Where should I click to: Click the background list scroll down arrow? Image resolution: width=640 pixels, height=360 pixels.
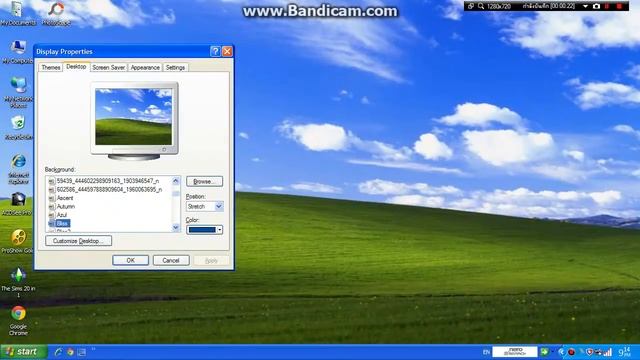click(176, 227)
